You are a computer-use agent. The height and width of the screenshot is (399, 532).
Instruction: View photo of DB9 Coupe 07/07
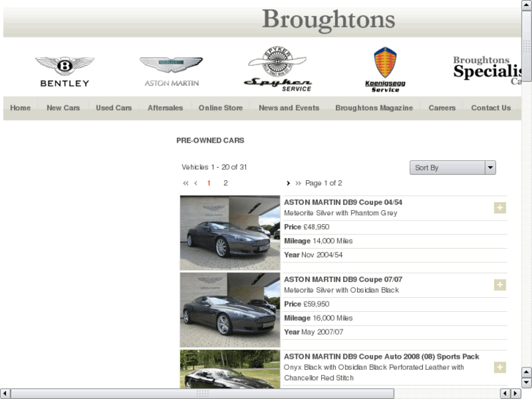(230, 310)
